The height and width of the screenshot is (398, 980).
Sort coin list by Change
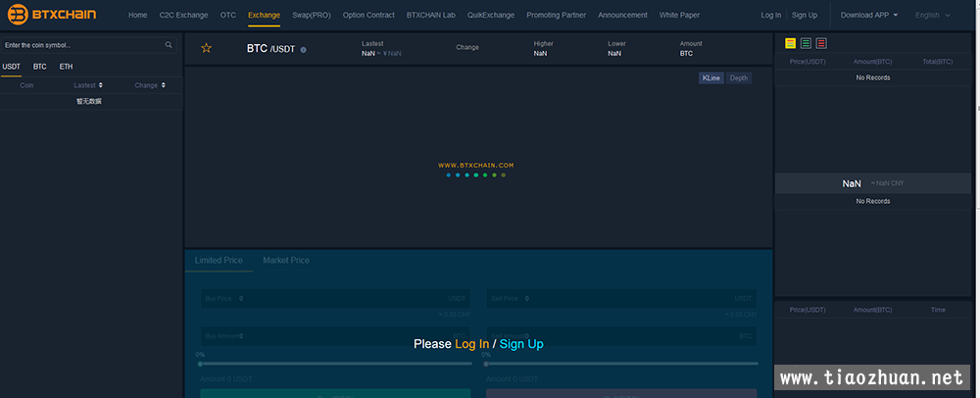pos(150,85)
